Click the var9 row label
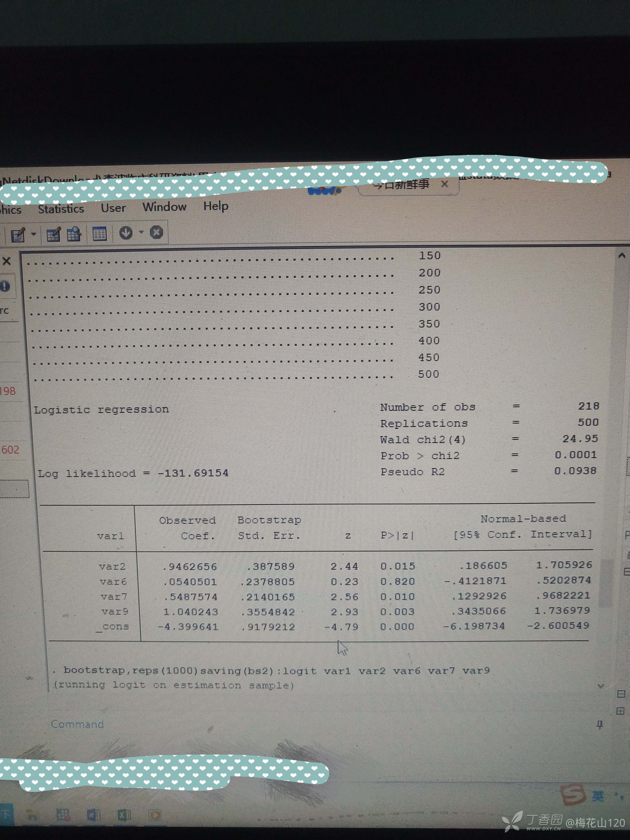The height and width of the screenshot is (840, 630). pyautogui.click(x=115, y=612)
